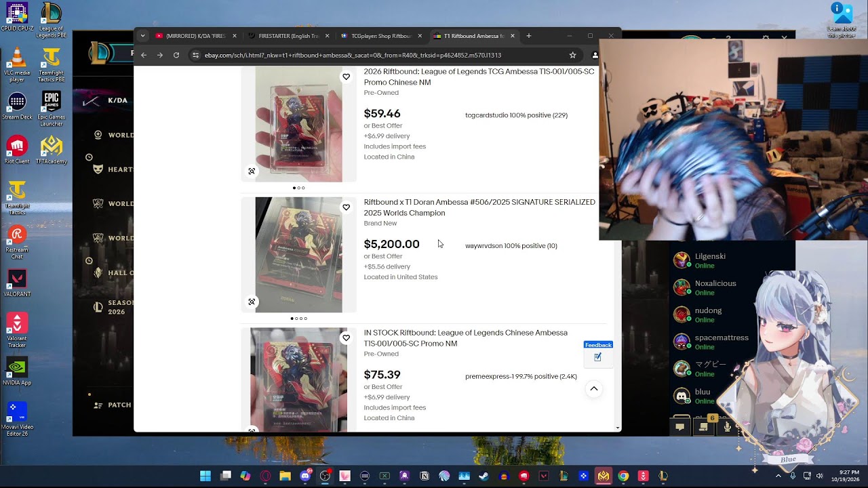
Task: Toggle the League client voice microphone icon
Action: [x=727, y=427]
